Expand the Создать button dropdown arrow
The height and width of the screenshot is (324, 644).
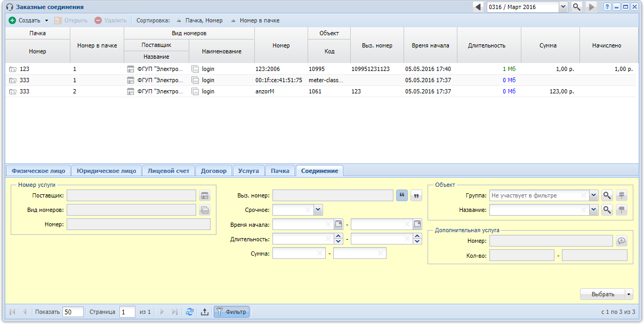(x=46, y=21)
